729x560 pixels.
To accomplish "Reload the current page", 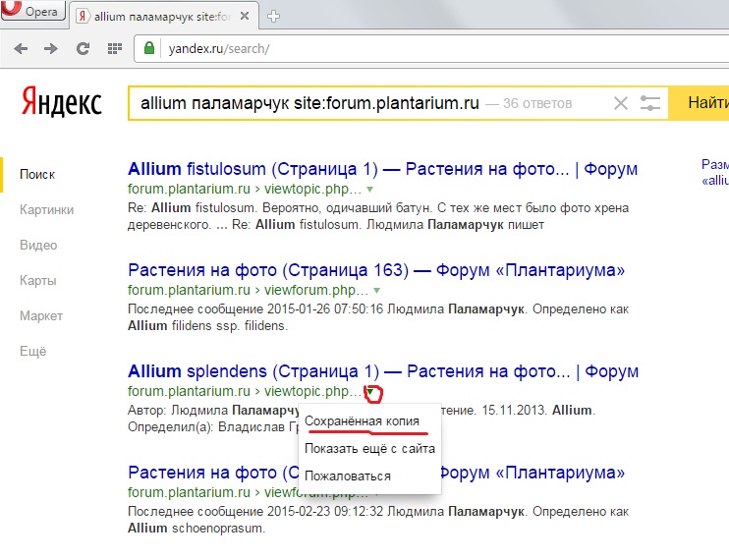I will (83, 48).
